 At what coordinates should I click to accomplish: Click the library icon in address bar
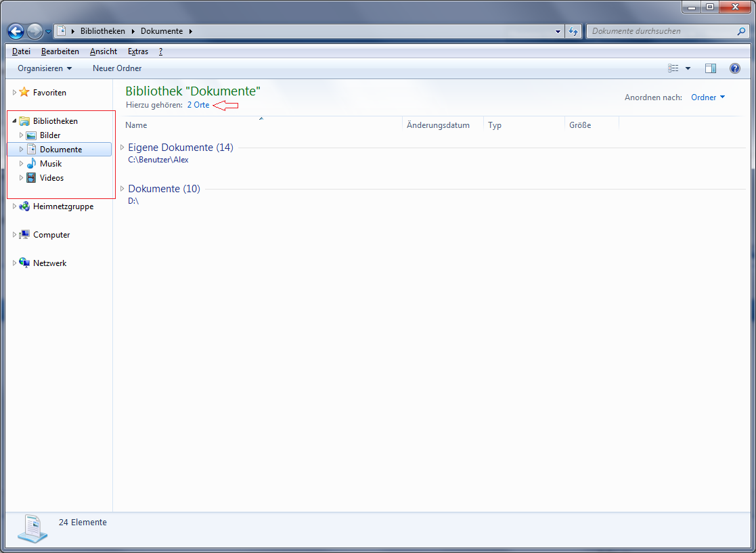pyautogui.click(x=61, y=31)
